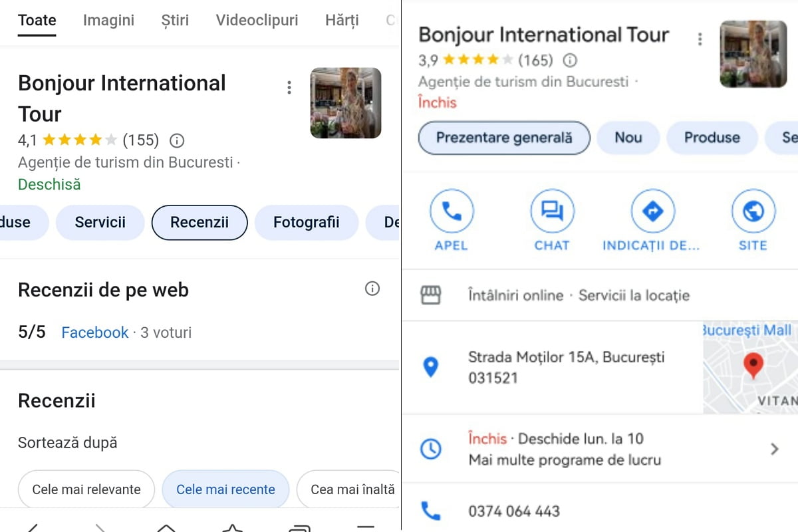The height and width of the screenshot is (532, 798).
Task: Tap the SITE globe icon
Action: [x=753, y=211]
